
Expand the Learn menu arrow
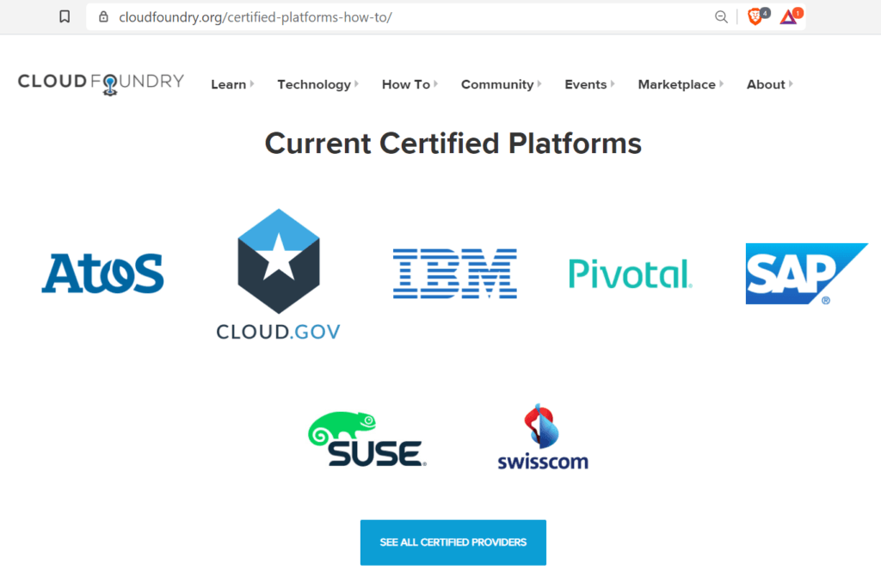pyautogui.click(x=252, y=83)
